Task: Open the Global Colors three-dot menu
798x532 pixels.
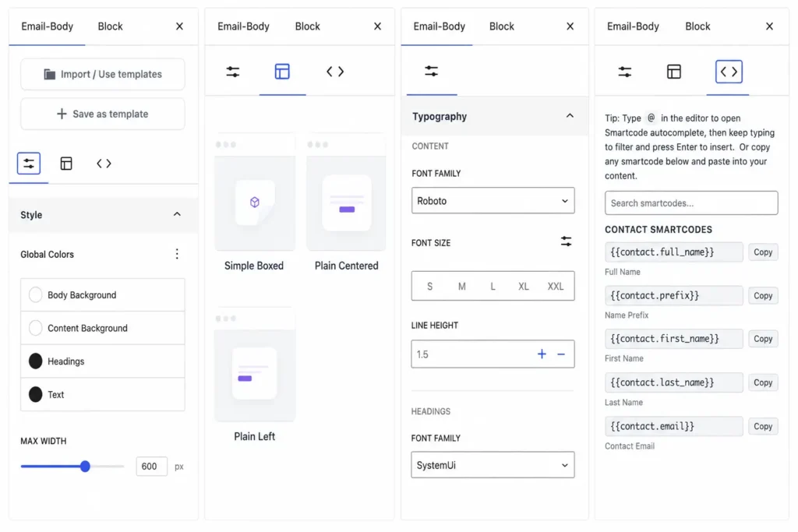Action: 177,254
